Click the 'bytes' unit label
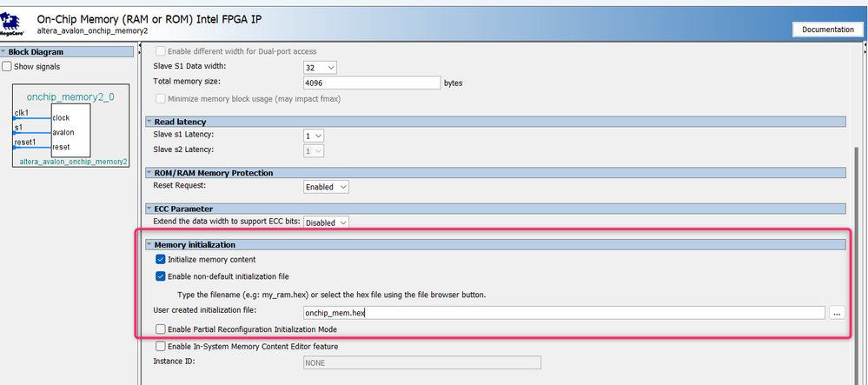Screen dimensions: 868x385 (453, 83)
